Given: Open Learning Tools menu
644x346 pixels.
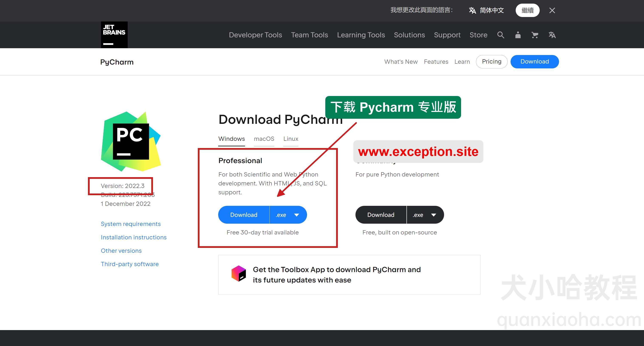Looking at the screenshot, I should (361, 35).
